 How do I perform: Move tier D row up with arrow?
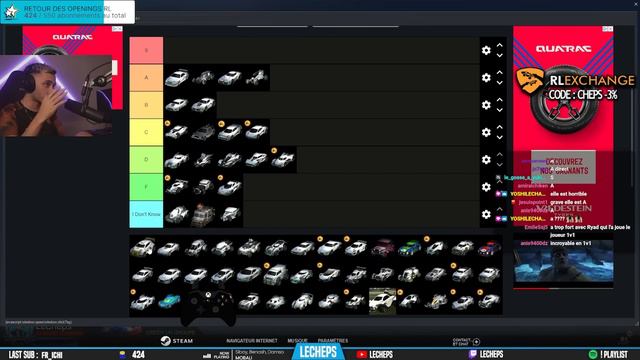500,155
